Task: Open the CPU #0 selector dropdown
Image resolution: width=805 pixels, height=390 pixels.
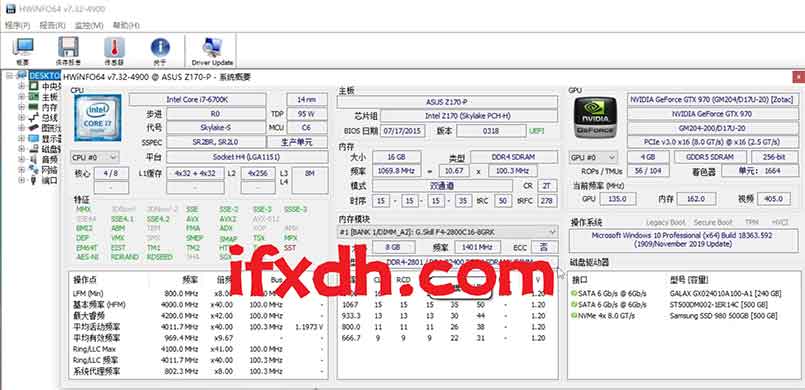Action: click(x=95, y=157)
